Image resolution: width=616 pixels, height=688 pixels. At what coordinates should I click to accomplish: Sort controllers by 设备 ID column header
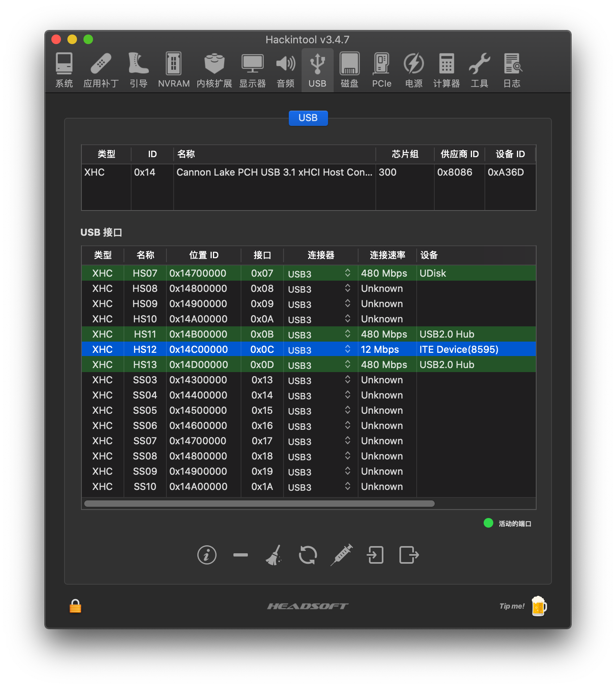point(510,154)
